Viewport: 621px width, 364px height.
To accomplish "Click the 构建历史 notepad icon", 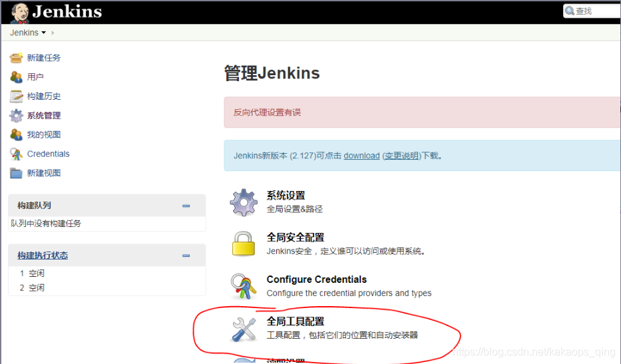I will pos(16,96).
